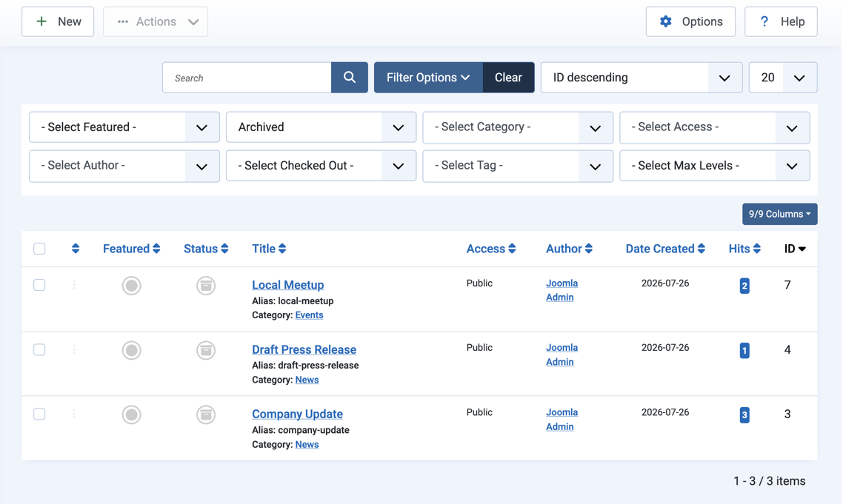Screen dimensions: 843x504
Task: Open News category link under Draft Press Release
Action: click(x=307, y=380)
